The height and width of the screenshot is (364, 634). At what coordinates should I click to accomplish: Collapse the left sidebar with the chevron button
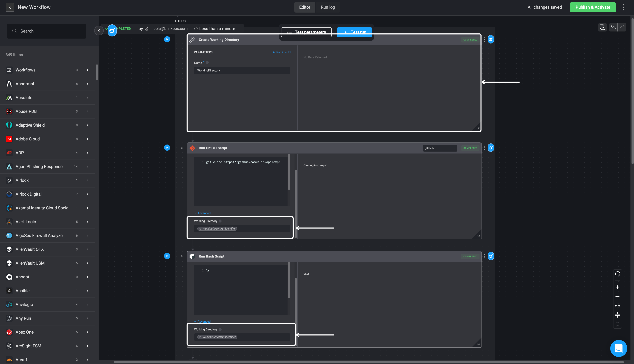click(x=99, y=30)
